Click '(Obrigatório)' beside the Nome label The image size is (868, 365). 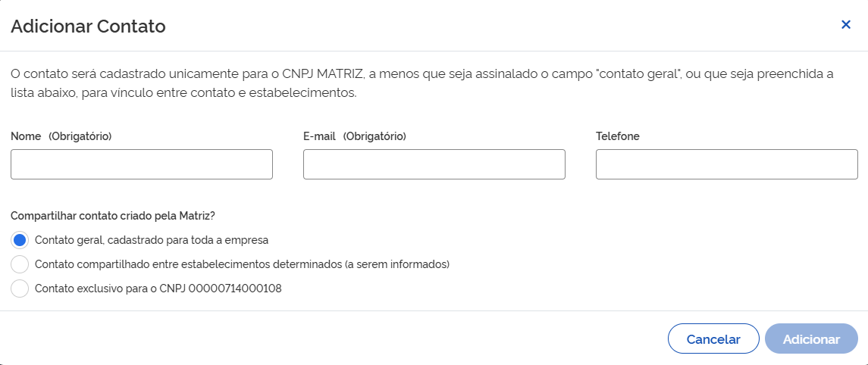(x=80, y=136)
